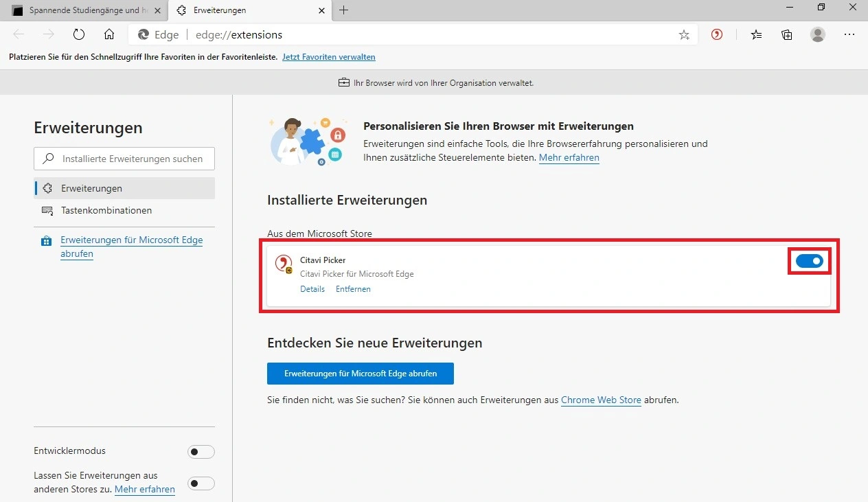This screenshot has height=502, width=868.
Task: Click Erweiterungen für Microsoft Edge abrufen button
Action: pos(361,374)
